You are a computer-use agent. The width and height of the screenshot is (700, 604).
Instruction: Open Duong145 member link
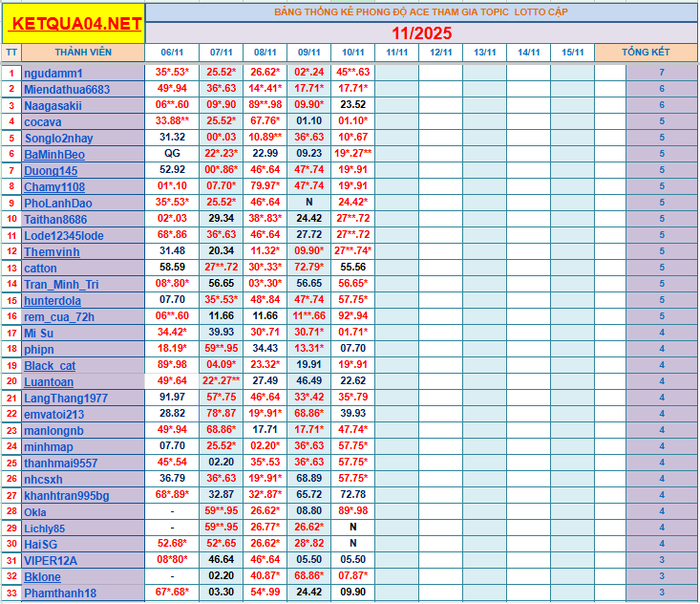click(x=51, y=170)
